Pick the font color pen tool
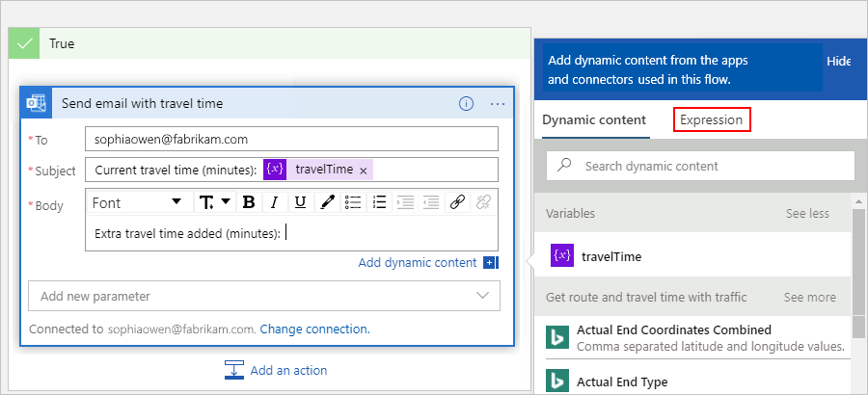 (327, 203)
